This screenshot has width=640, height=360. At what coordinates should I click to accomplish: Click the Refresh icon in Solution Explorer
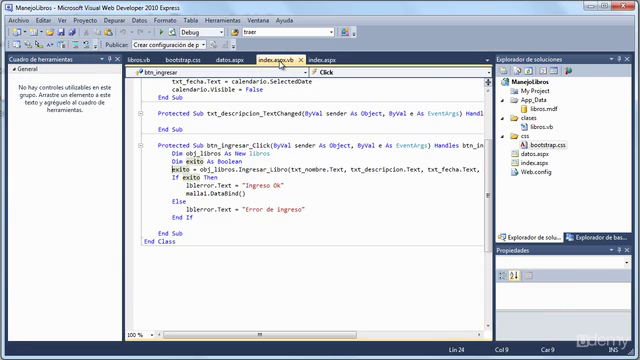[x=528, y=71]
